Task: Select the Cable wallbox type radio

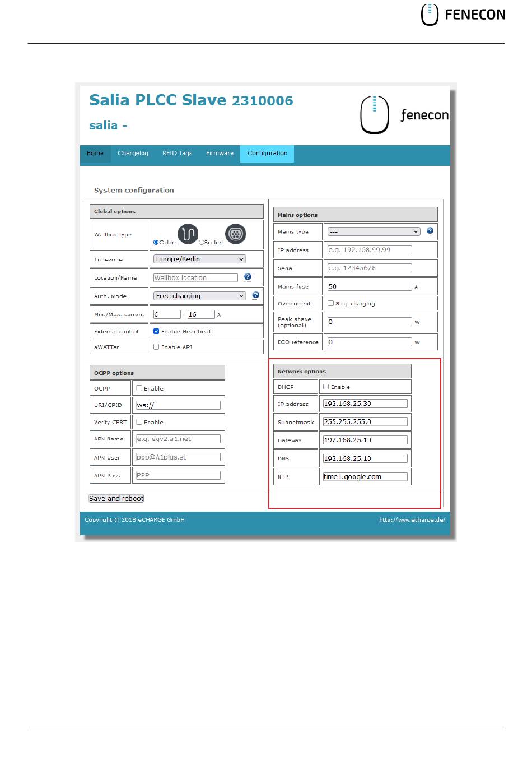Action: click(156, 243)
